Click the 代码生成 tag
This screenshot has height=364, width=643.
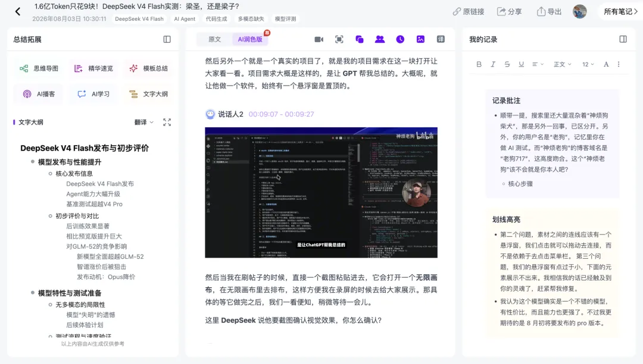pyautogui.click(x=216, y=19)
